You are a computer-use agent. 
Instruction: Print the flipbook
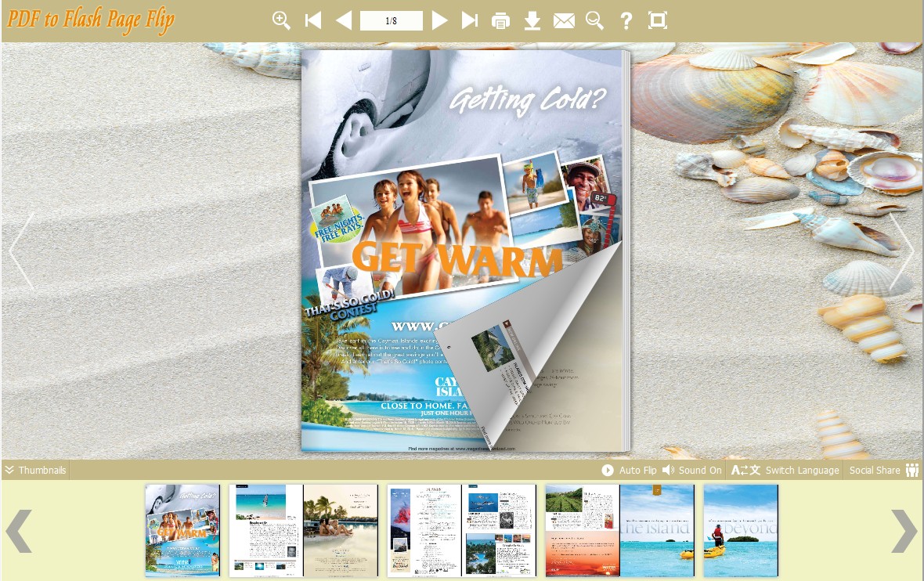[x=500, y=21]
